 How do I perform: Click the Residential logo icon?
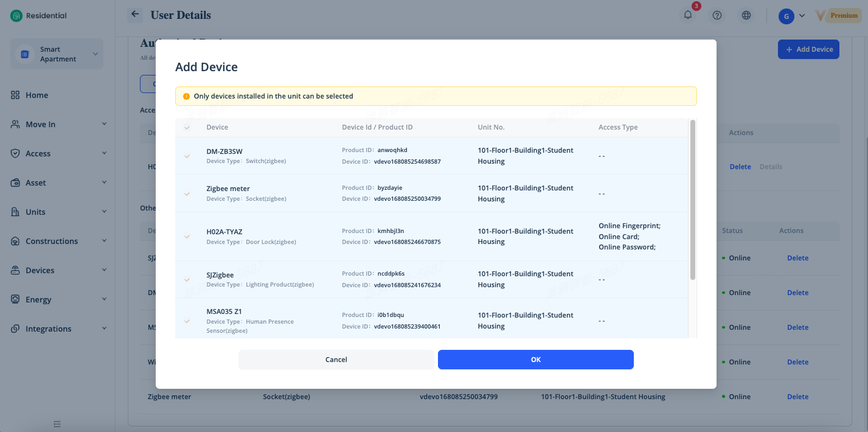point(16,16)
